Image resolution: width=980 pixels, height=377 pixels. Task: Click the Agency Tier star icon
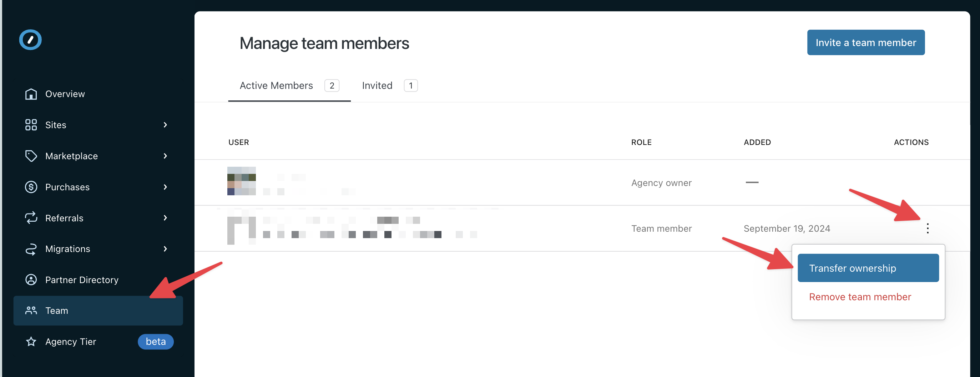31,342
